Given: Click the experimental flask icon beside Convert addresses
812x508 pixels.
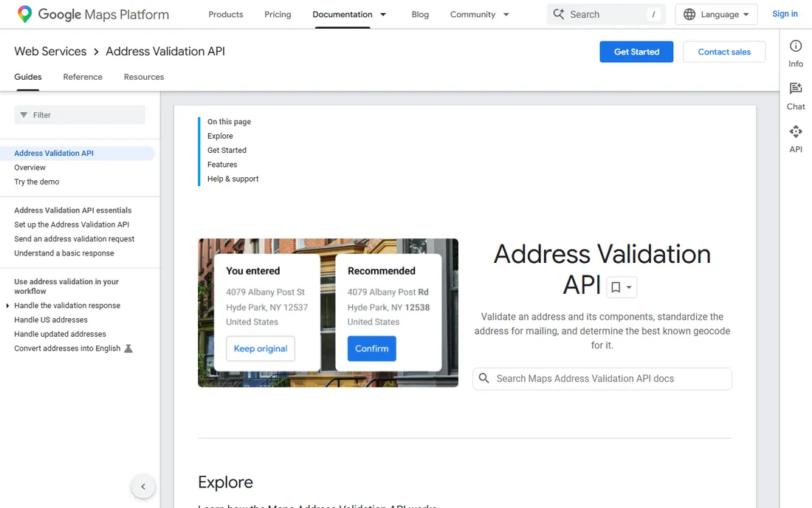Looking at the screenshot, I should (128, 349).
